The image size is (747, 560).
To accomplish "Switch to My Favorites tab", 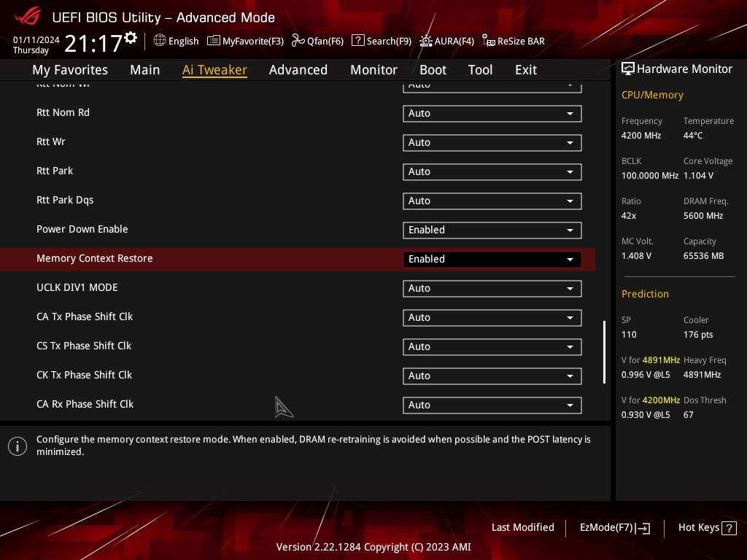I will [x=70, y=69].
